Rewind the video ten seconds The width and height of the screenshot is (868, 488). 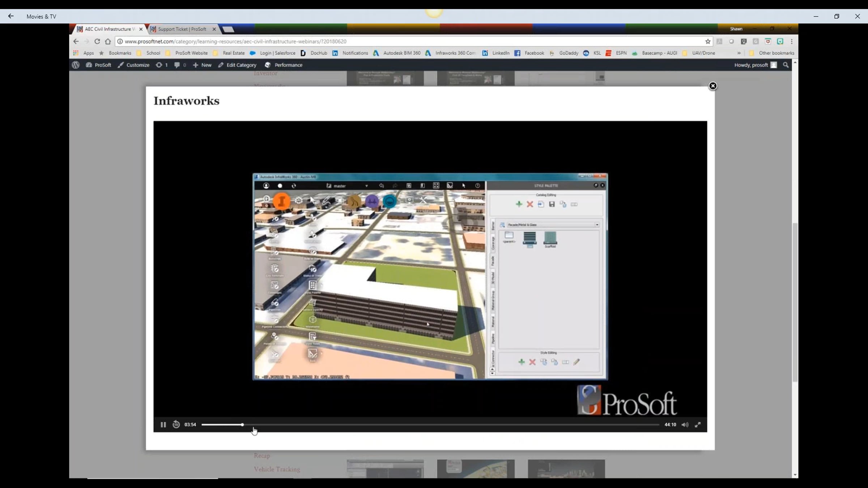176,424
